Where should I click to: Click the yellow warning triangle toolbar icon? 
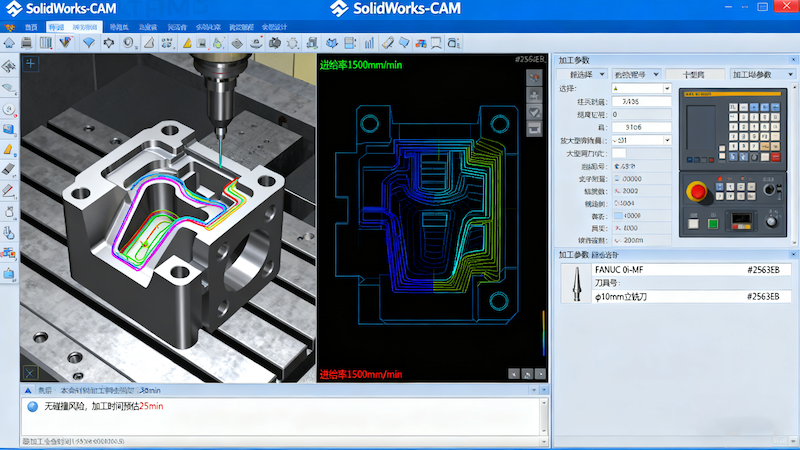click(x=187, y=43)
